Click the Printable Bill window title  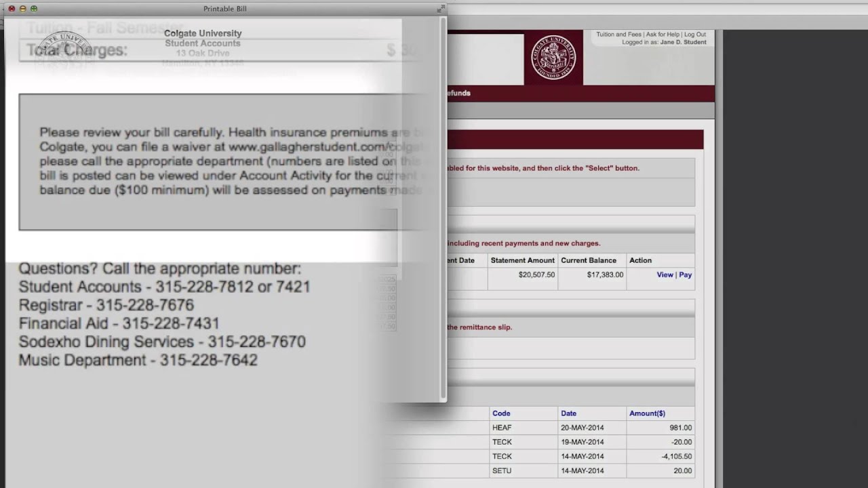[225, 9]
